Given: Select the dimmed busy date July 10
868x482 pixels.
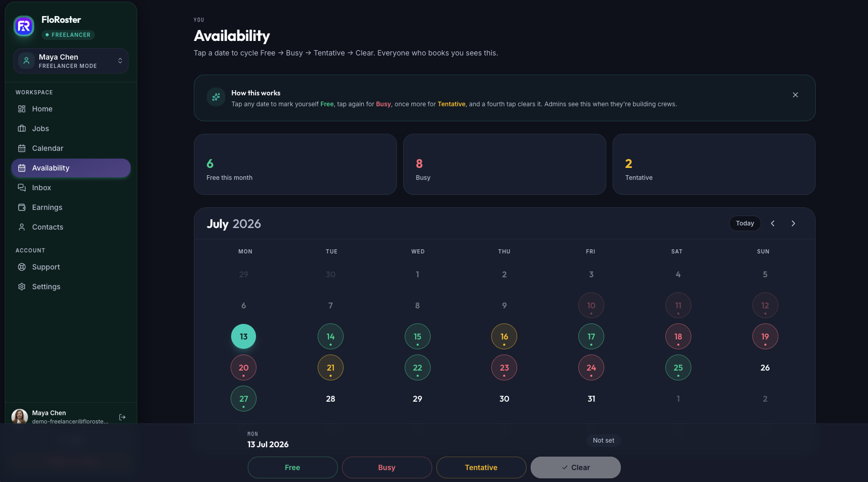Looking at the screenshot, I should tap(591, 305).
